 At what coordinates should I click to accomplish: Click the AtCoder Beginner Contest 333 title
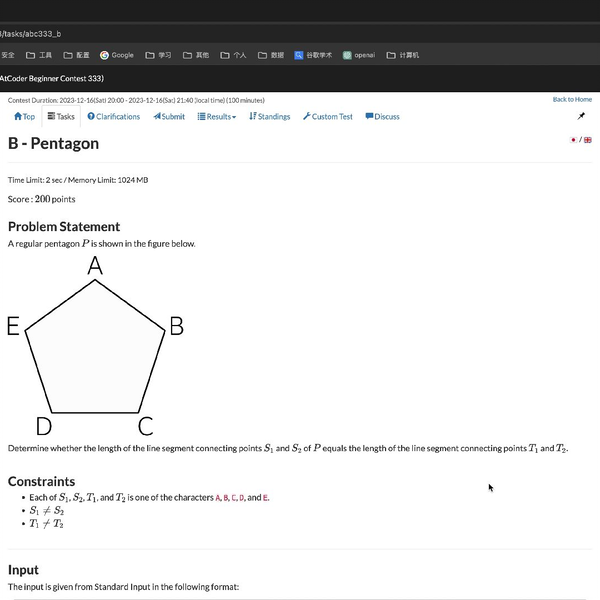pos(52,78)
